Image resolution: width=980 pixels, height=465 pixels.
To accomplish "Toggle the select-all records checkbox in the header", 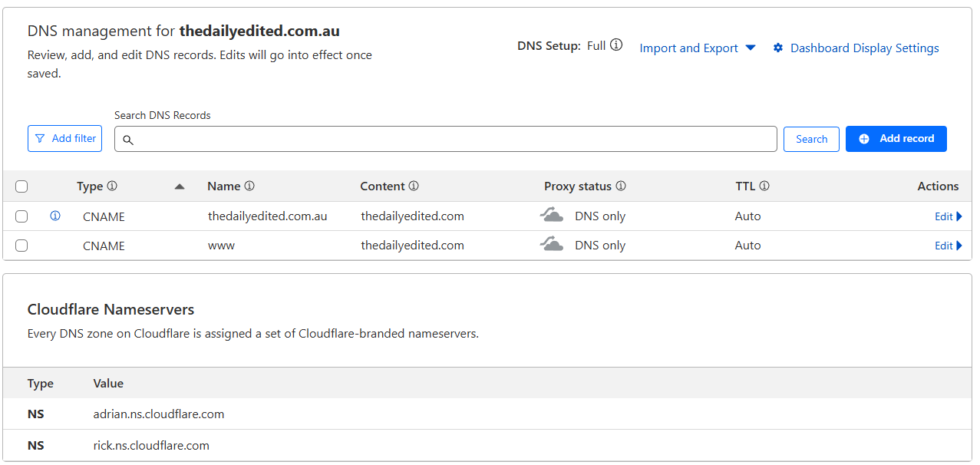I will click(x=21, y=186).
